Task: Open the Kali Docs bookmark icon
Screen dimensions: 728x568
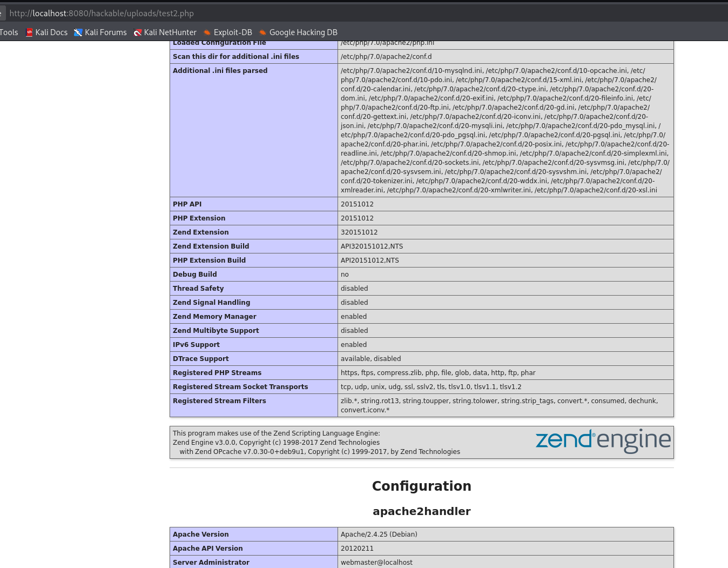Action: [x=29, y=32]
